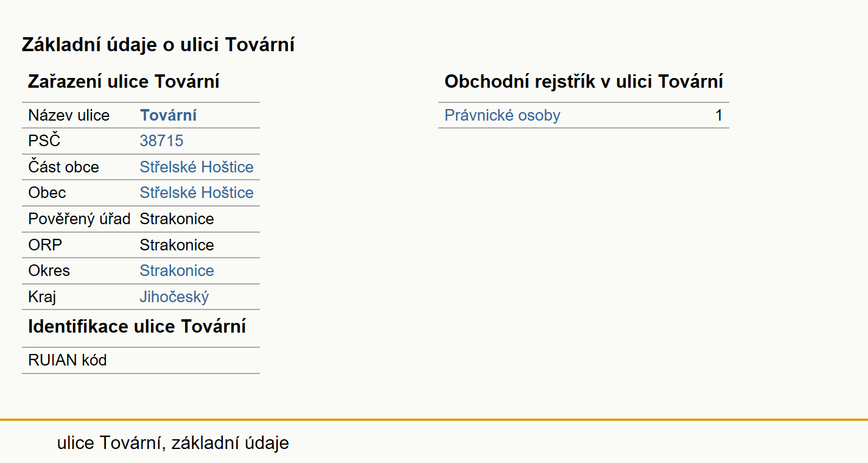The width and height of the screenshot is (868, 463).
Task: Click the count 1 beside Právnické osoby
Action: tap(719, 115)
